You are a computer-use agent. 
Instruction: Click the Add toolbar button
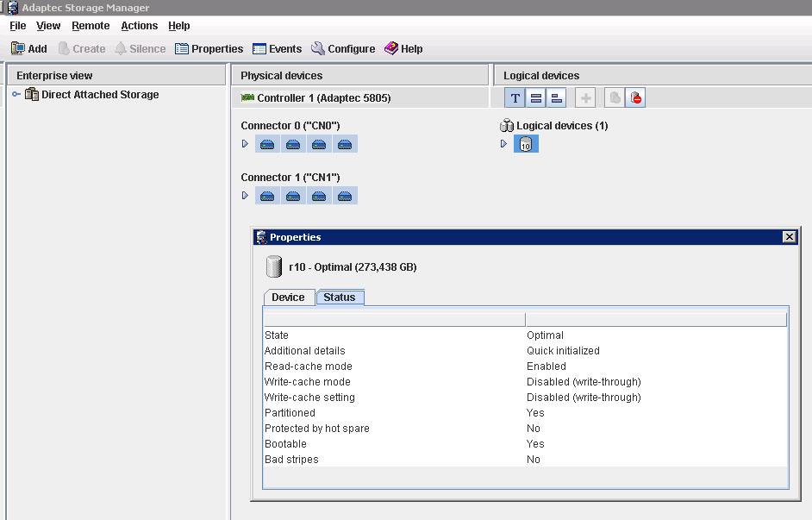point(28,49)
